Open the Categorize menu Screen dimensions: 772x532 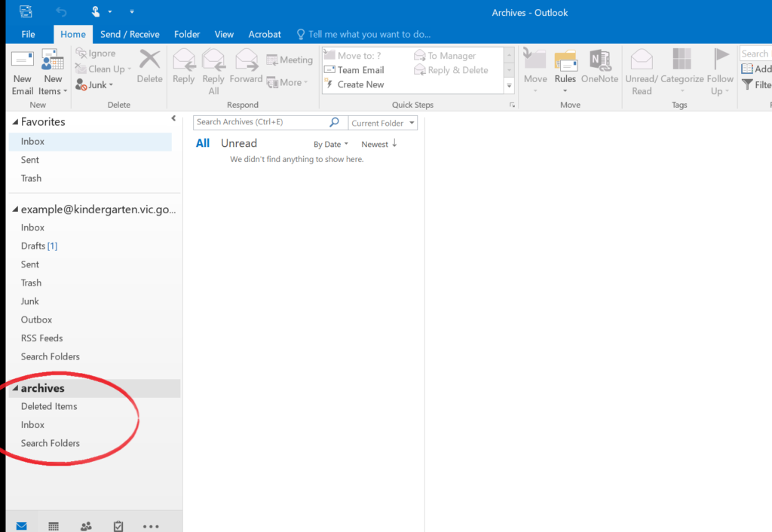682,72
